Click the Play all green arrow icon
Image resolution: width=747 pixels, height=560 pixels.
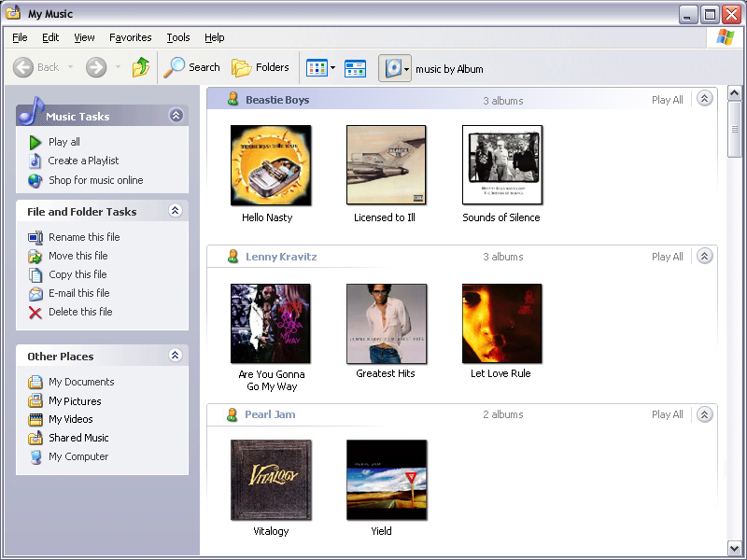click(35, 143)
